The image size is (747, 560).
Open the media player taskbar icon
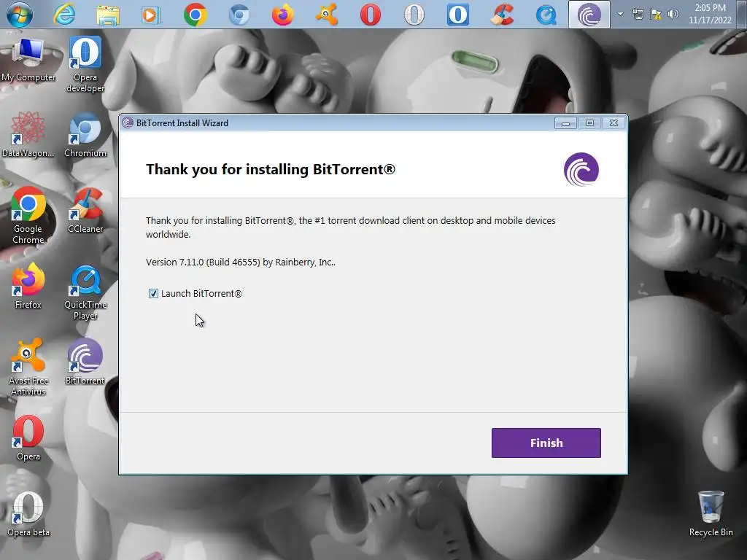pos(151,15)
